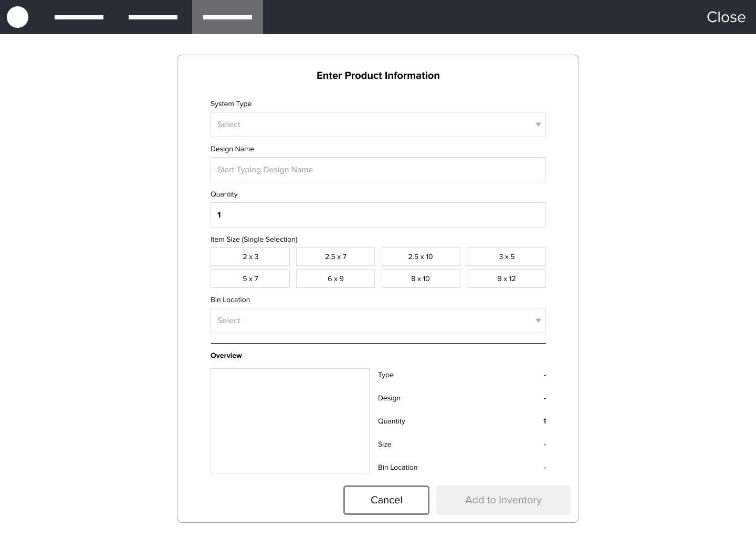Click the Bin Location label in Overview
This screenshot has width=756, height=538.
(x=397, y=468)
